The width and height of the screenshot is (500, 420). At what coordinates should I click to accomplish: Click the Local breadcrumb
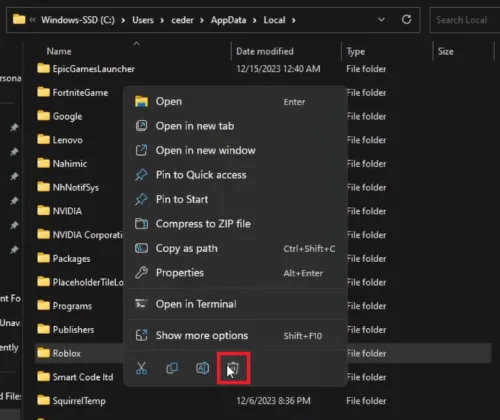(x=274, y=20)
